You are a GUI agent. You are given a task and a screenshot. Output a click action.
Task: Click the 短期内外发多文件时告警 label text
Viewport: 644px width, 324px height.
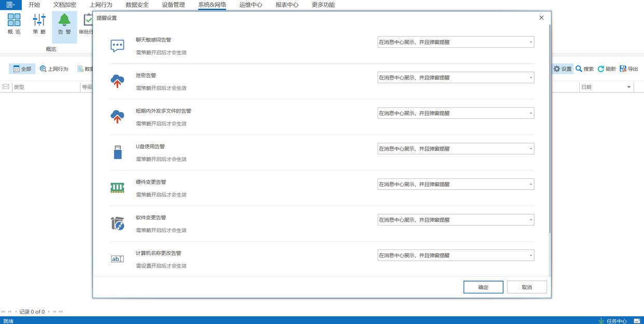pos(163,111)
